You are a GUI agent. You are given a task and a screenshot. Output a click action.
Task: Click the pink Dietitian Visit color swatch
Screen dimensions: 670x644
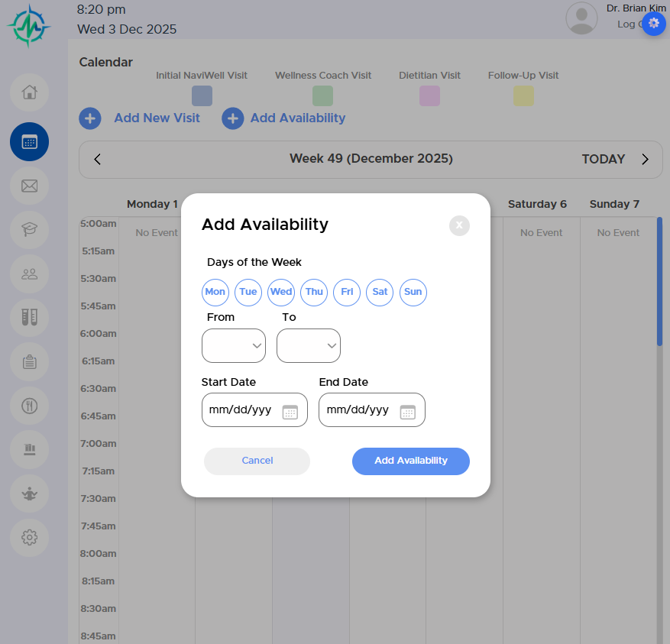click(429, 96)
